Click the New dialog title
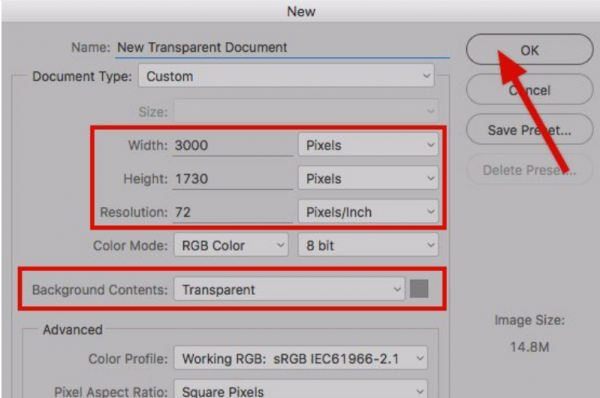The height and width of the screenshot is (398, 600). tap(301, 11)
